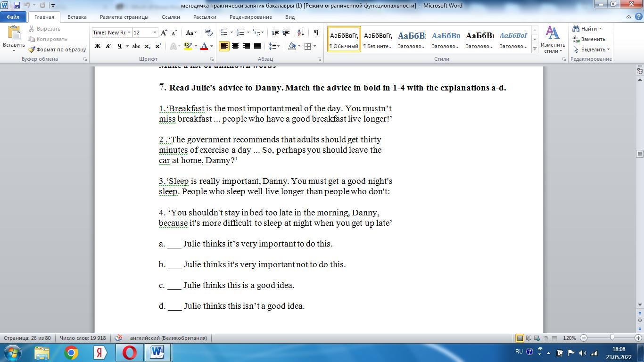
Task: Toggle underline formatting
Action: point(119,46)
